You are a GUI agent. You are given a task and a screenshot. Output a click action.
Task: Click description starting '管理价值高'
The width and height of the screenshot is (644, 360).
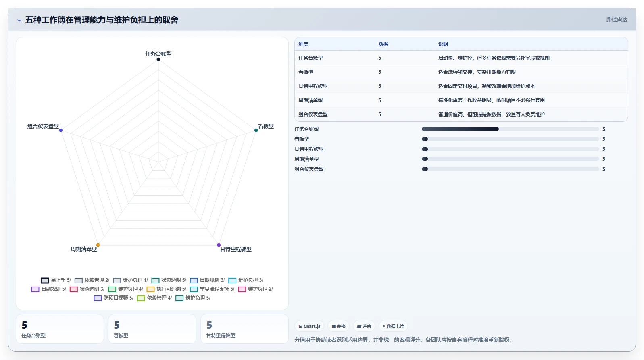(x=492, y=114)
